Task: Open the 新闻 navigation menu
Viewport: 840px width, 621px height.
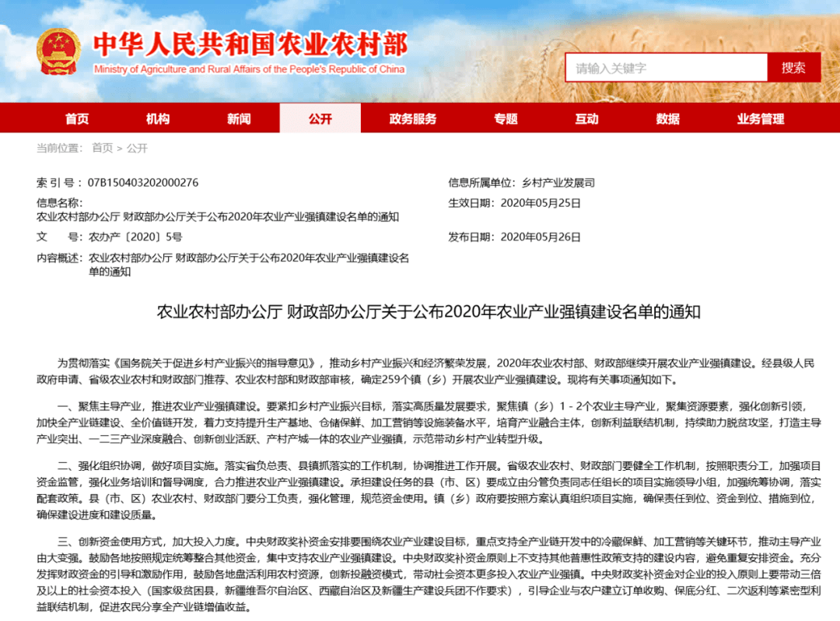Action: 240,118
